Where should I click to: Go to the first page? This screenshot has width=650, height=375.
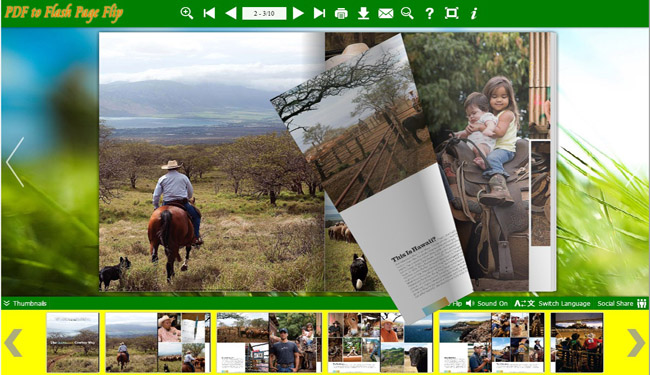pyautogui.click(x=209, y=13)
